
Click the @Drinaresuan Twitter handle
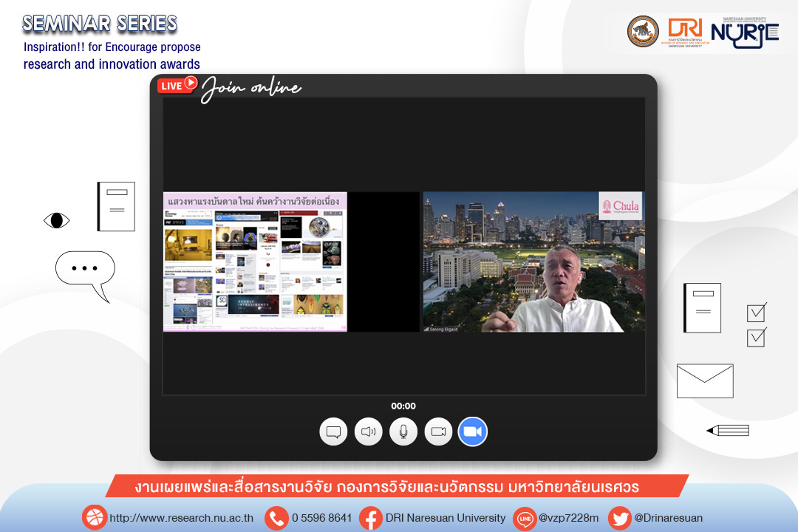point(668,518)
